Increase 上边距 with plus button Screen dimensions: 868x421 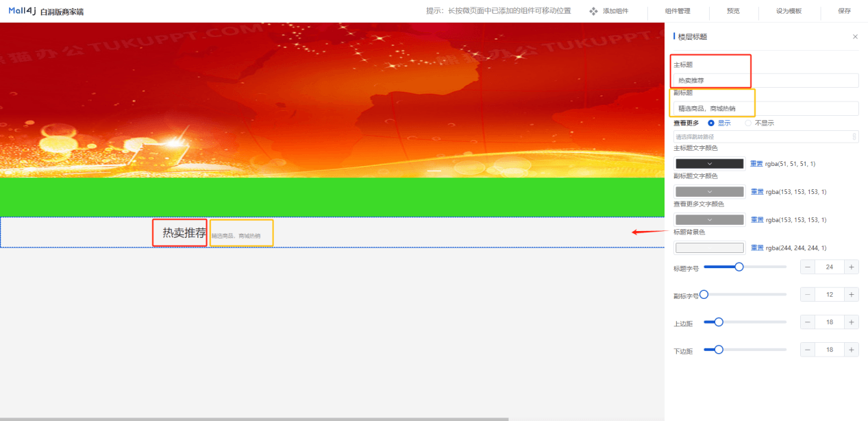[851, 322]
